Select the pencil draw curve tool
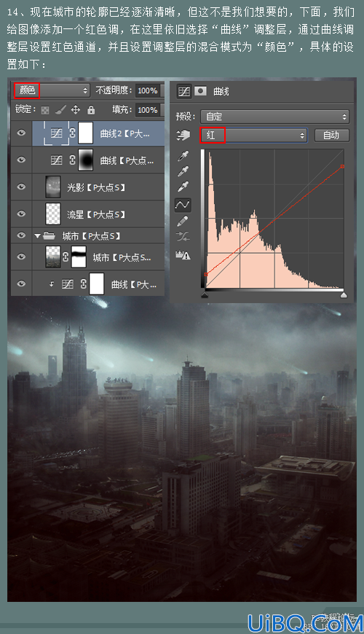Viewport: 364px width, 634px height. (x=183, y=221)
